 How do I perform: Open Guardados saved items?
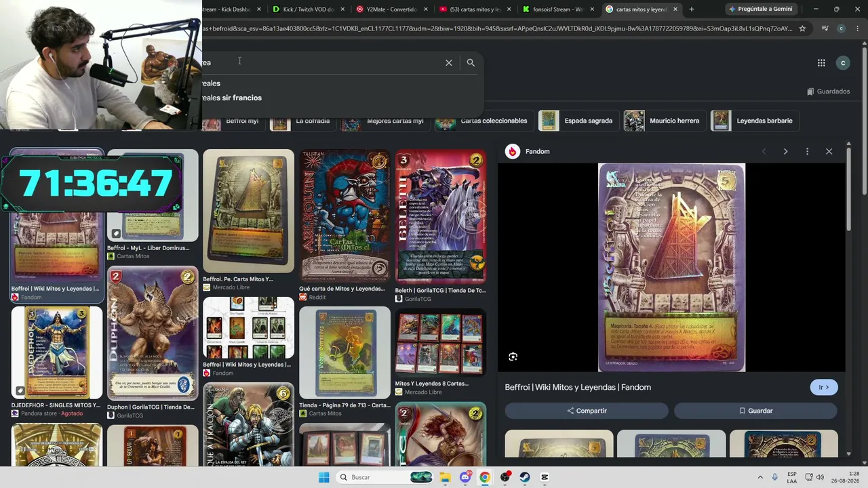pos(828,91)
